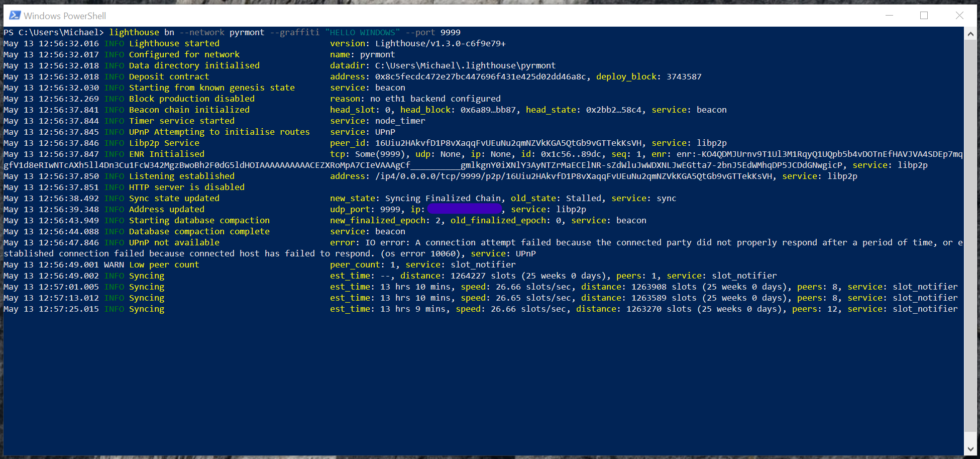Click 'Listening established' log message
980x459 pixels.
(182, 176)
